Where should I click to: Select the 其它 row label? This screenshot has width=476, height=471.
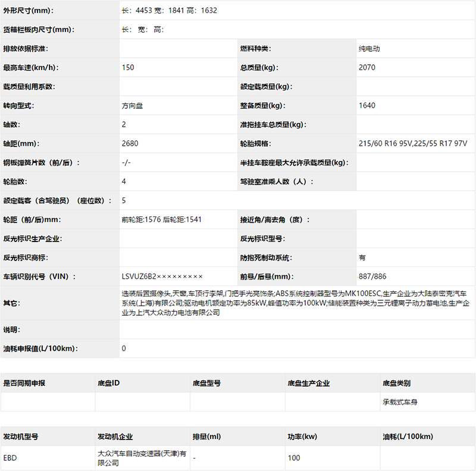pos(11,303)
